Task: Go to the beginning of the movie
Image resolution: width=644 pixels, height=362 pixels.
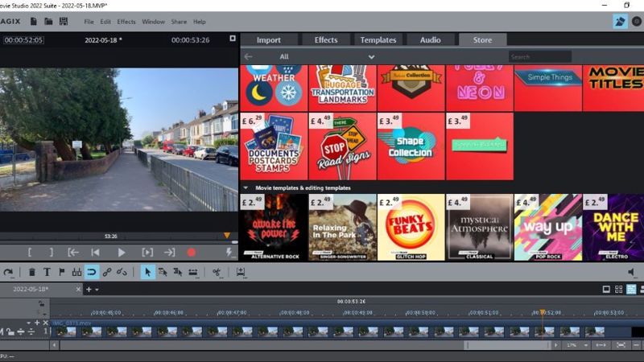Action: [x=95, y=253]
